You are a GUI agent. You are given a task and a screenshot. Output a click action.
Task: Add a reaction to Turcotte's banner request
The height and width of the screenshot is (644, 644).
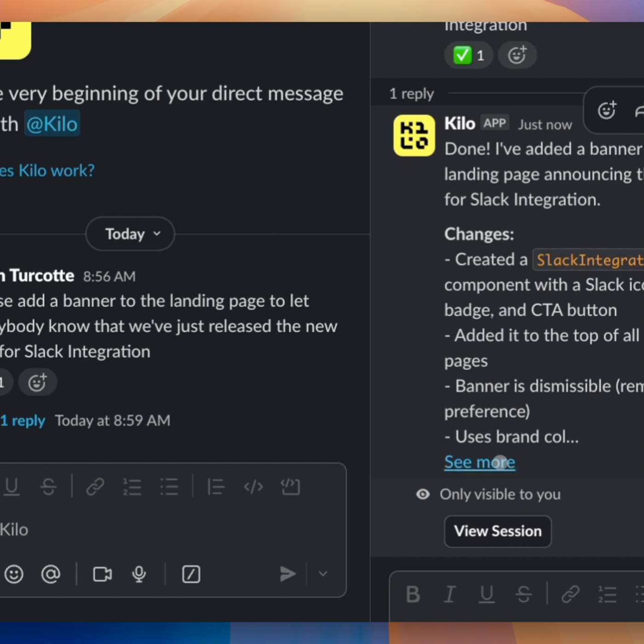(38, 382)
